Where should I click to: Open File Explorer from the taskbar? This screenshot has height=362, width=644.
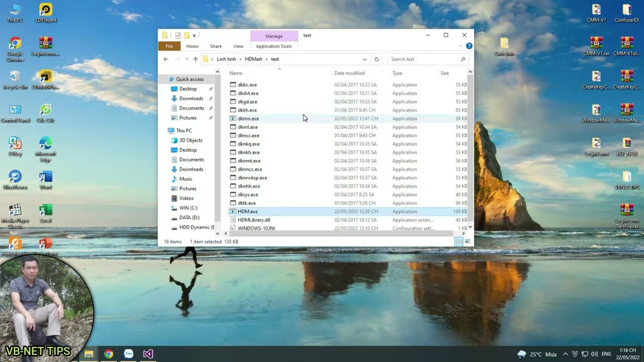(89, 354)
